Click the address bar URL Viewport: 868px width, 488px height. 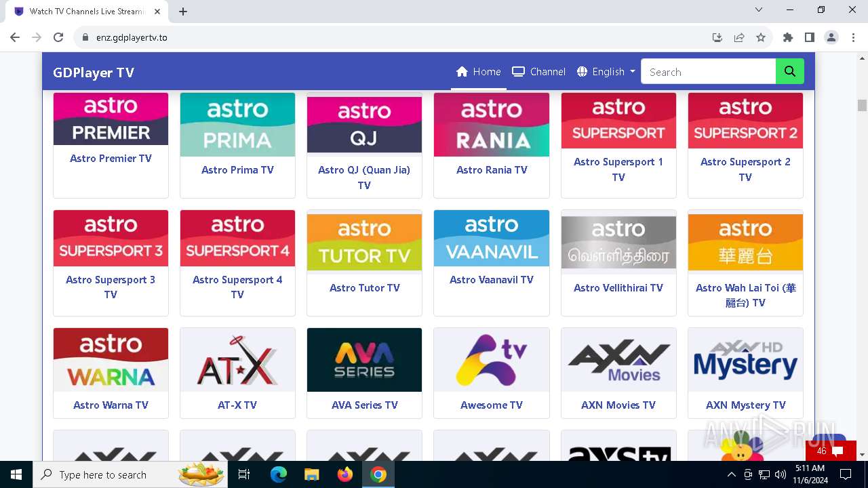pyautogui.click(x=132, y=37)
